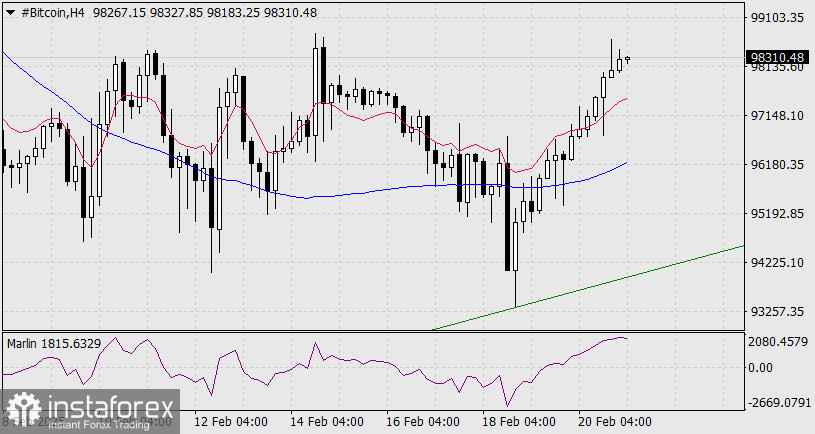This screenshot has width=815, height=434.
Task: Click the 97148.10 price axis label
Action: pos(778,115)
